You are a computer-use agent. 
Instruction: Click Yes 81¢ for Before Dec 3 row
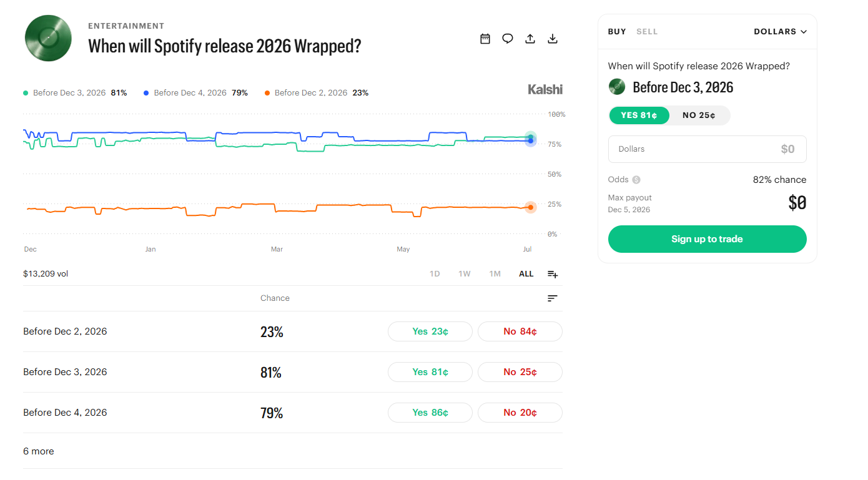click(x=430, y=372)
